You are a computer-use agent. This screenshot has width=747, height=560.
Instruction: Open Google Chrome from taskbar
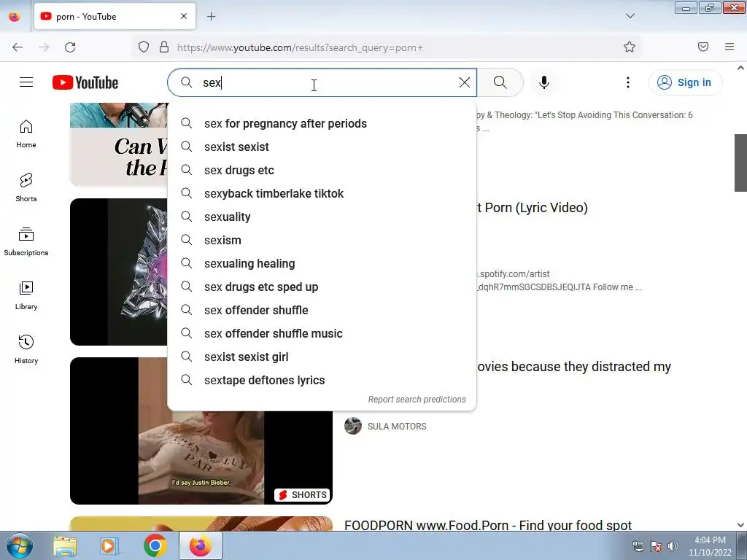[x=155, y=545]
